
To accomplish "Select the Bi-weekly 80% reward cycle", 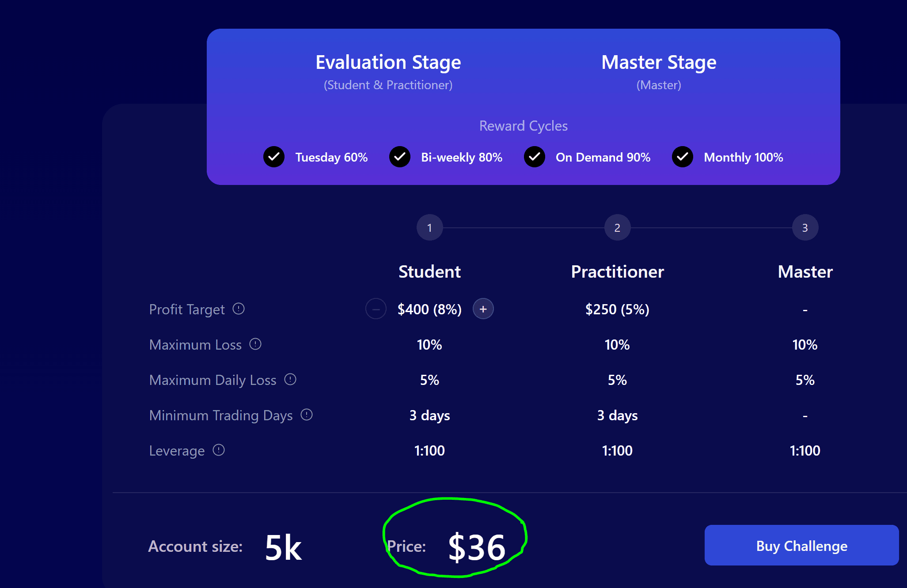I will pos(400,157).
